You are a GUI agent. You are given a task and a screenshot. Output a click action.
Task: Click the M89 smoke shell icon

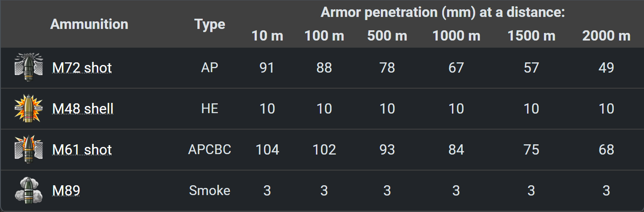click(29, 191)
